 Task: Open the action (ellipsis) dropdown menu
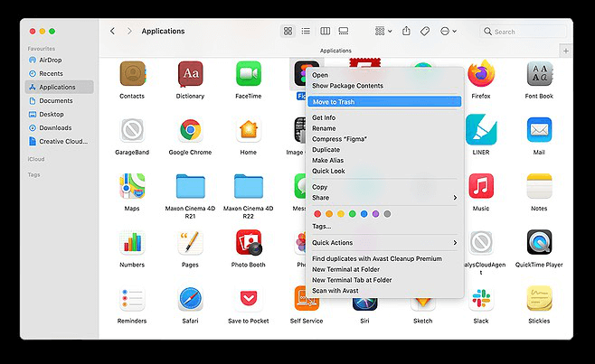point(449,31)
